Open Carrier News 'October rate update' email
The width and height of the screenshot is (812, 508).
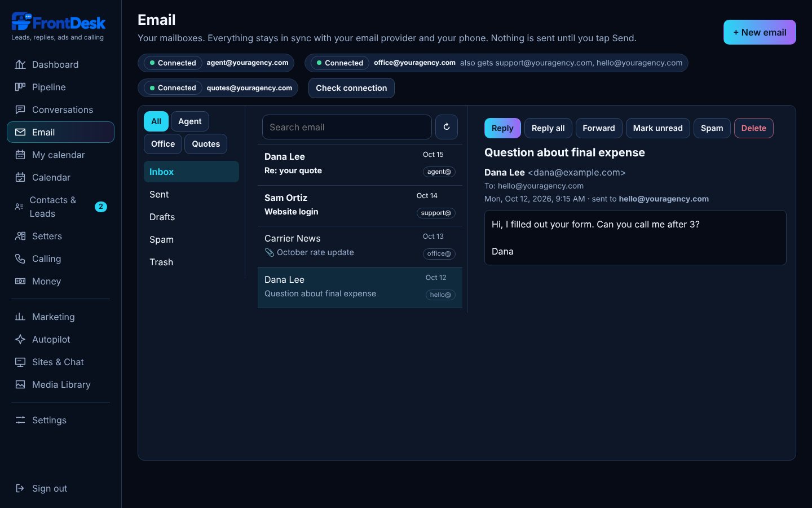(360, 247)
